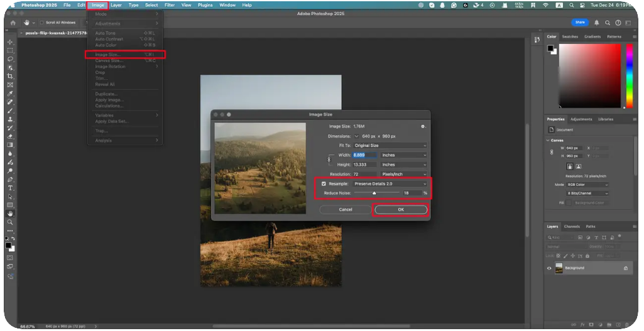Click Cancel in the Image Size dialog
The width and height of the screenshot is (644, 331).
click(x=346, y=209)
